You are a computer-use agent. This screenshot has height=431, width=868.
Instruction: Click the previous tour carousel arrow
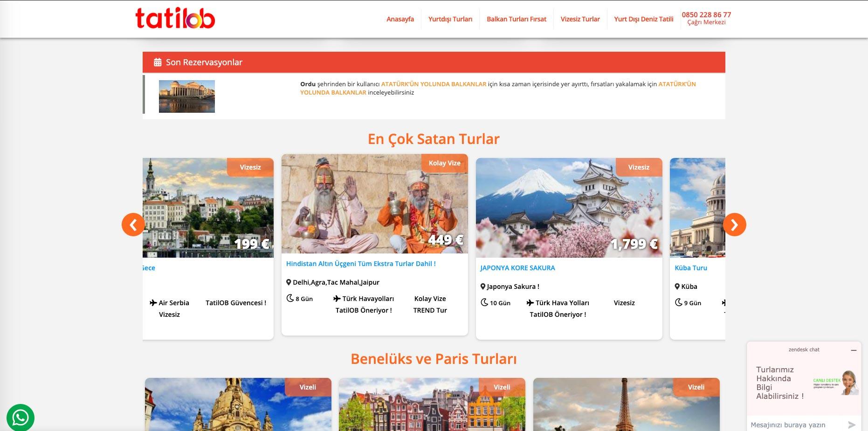pyautogui.click(x=133, y=225)
